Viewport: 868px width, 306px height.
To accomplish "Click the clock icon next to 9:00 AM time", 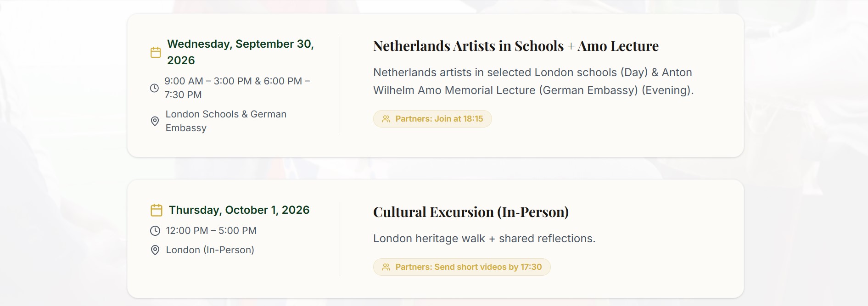I will [x=155, y=88].
